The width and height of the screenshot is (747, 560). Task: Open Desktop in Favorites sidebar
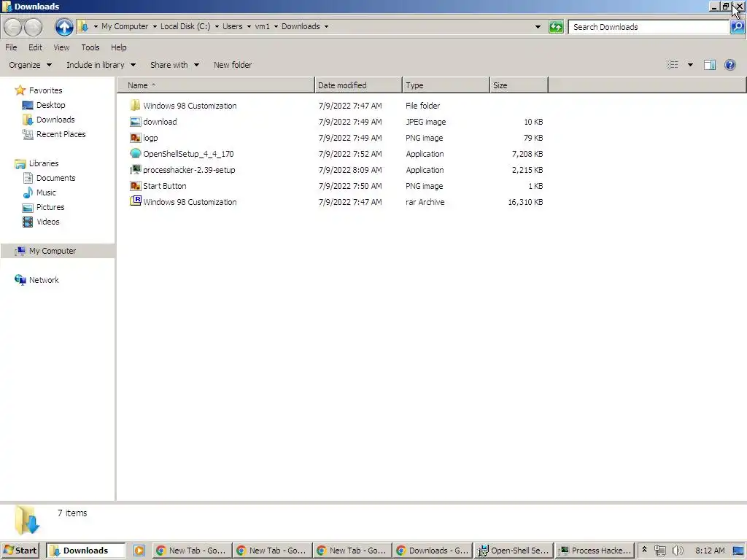(x=50, y=105)
